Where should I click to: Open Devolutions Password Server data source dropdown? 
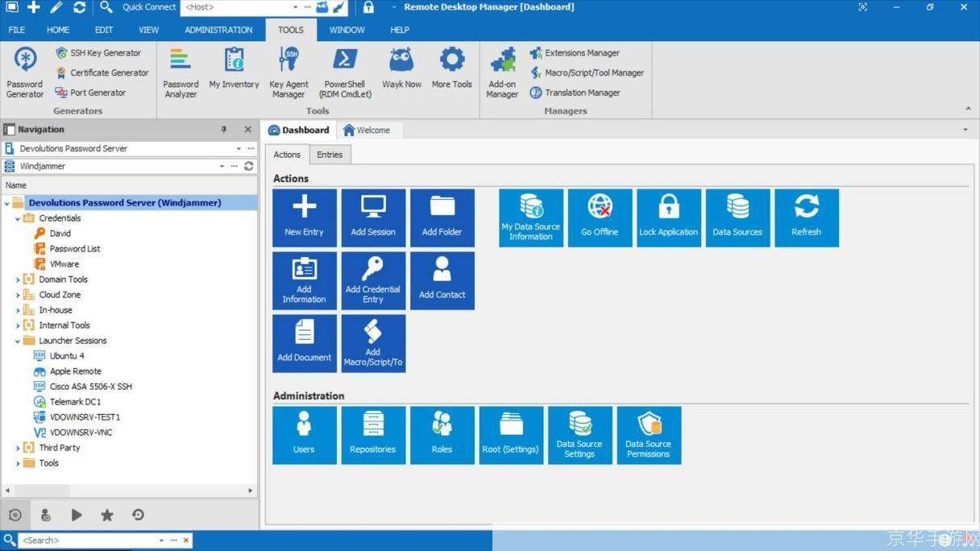tap(239, 148)
